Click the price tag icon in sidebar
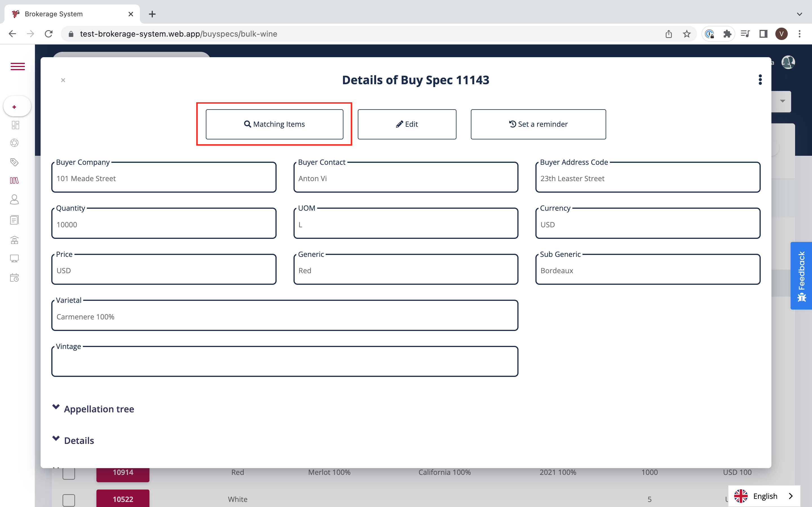The width and height of the screenshot is (812, 507). [14, 162]
